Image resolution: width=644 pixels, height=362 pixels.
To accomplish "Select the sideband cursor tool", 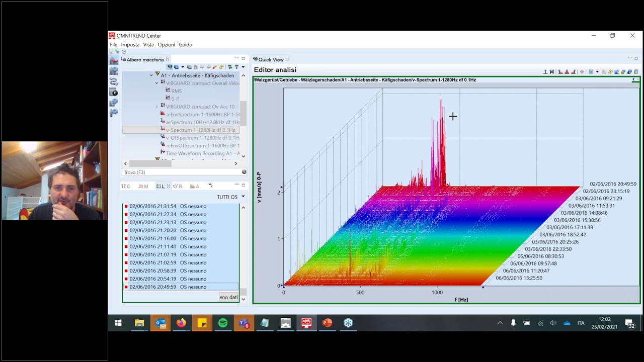I will click(567, 71).
